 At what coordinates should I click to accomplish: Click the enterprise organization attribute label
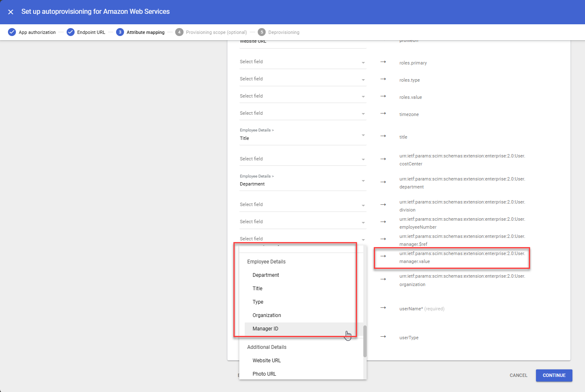[x=462, y=281]
